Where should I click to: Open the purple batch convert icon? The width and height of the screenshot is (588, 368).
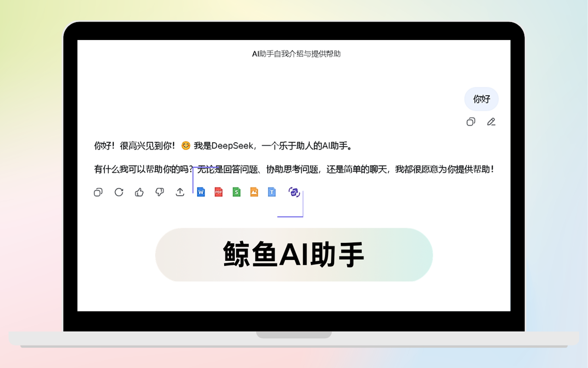(294, 192)
